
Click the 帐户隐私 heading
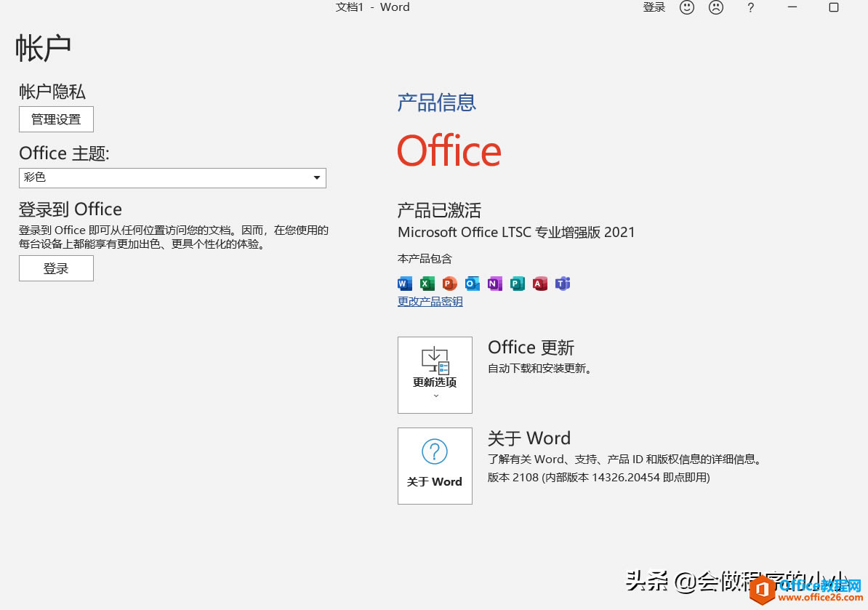click(52, 92)
